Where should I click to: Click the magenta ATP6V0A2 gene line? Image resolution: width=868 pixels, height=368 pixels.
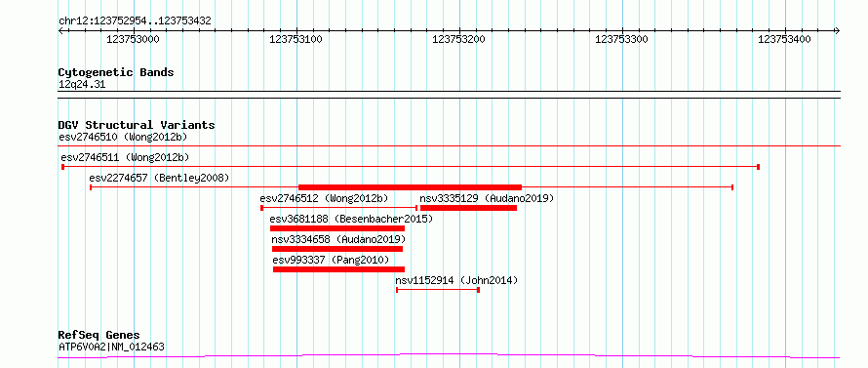coord(449,355)
